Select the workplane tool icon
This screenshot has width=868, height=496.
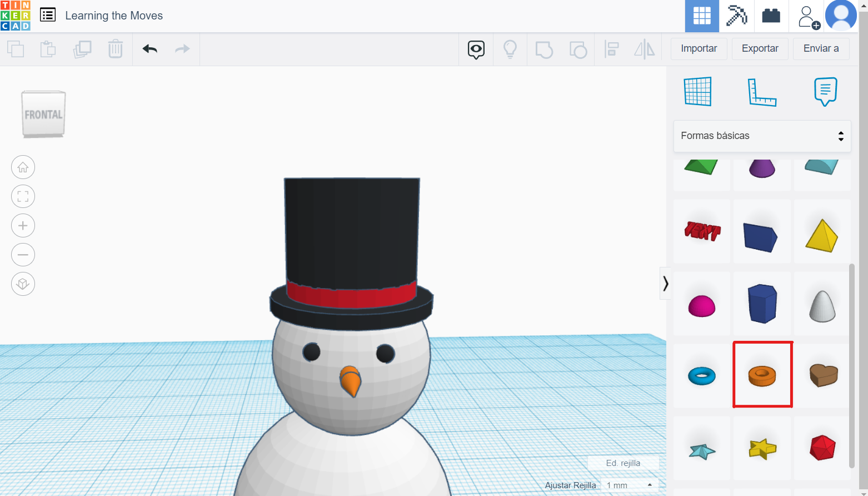click(x=697, y=91)
